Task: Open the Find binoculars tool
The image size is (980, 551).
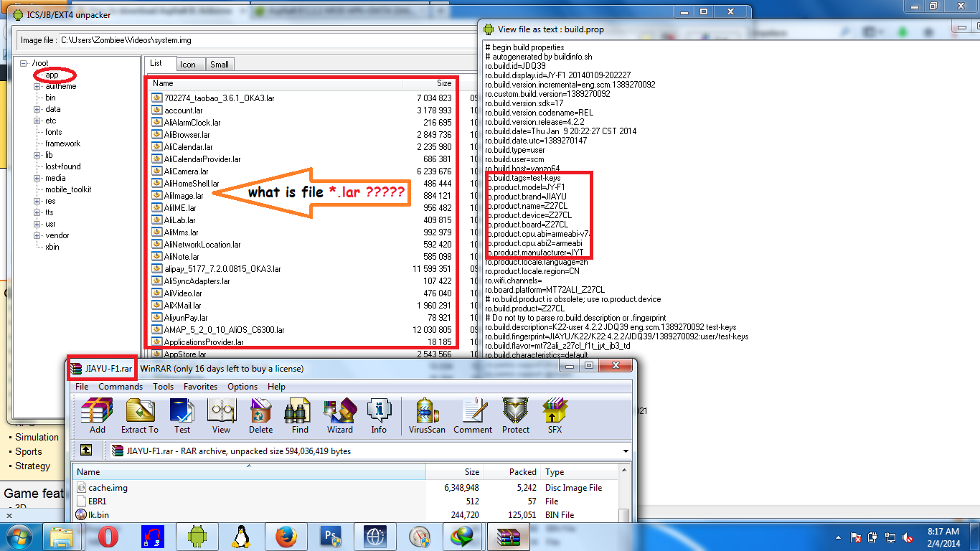Action: [x=300, y=415]
